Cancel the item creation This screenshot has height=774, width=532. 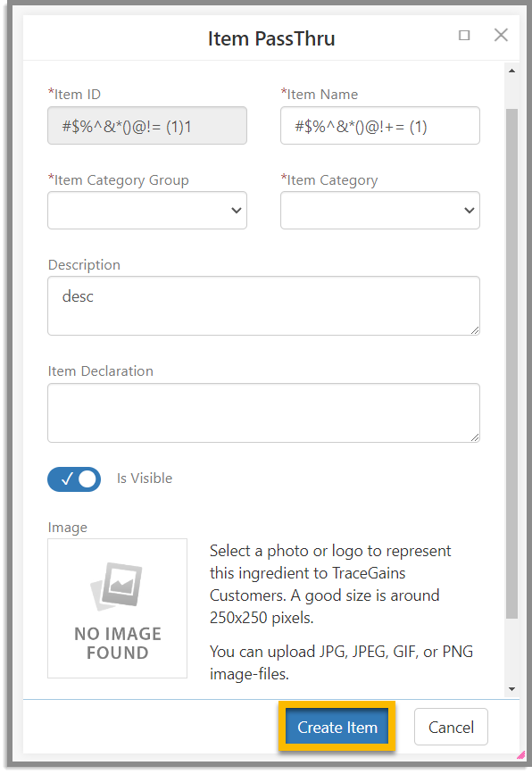[x=451, y=727]
